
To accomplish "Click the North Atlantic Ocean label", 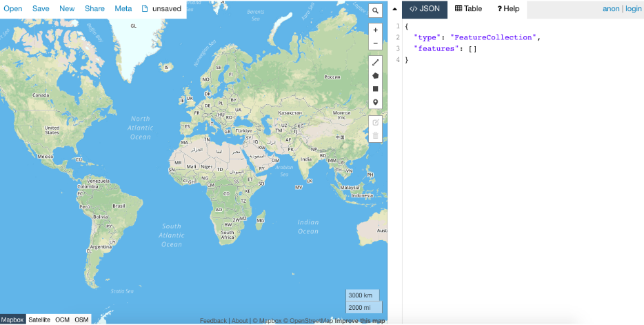I will (x=141, y=128).
